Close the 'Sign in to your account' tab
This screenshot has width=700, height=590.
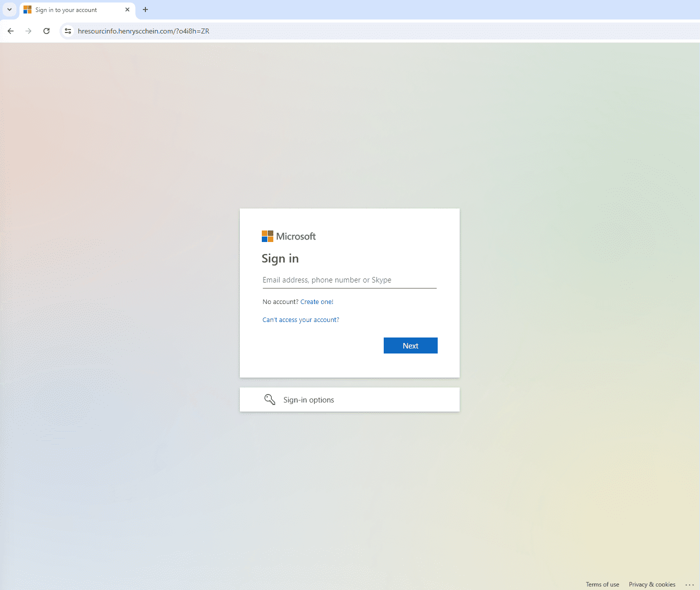pos(127,9)
